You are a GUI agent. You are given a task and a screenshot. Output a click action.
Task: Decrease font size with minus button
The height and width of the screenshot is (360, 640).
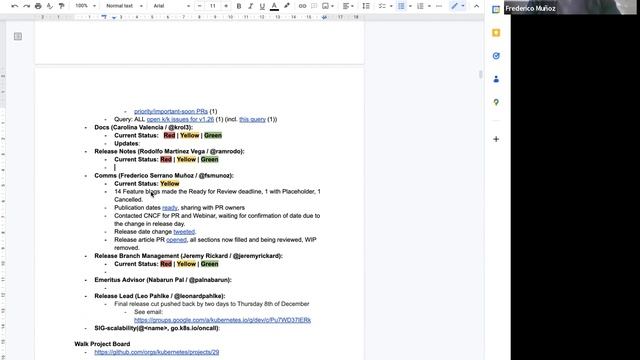(200, 6)
